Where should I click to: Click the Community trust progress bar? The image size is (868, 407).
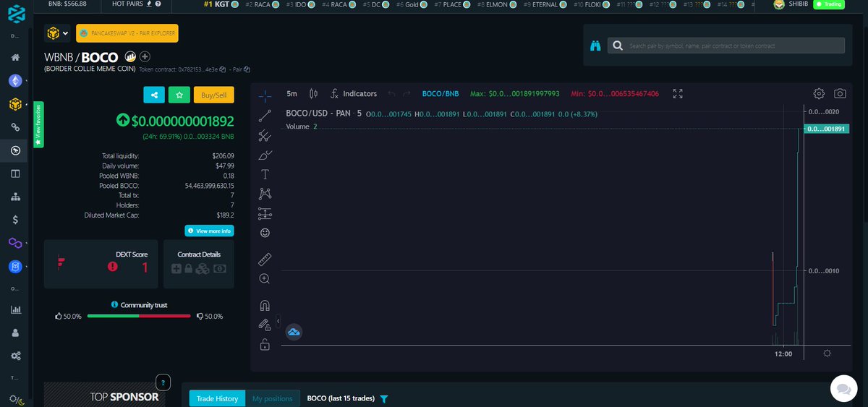pyautogui.click(x=139, y=316)
